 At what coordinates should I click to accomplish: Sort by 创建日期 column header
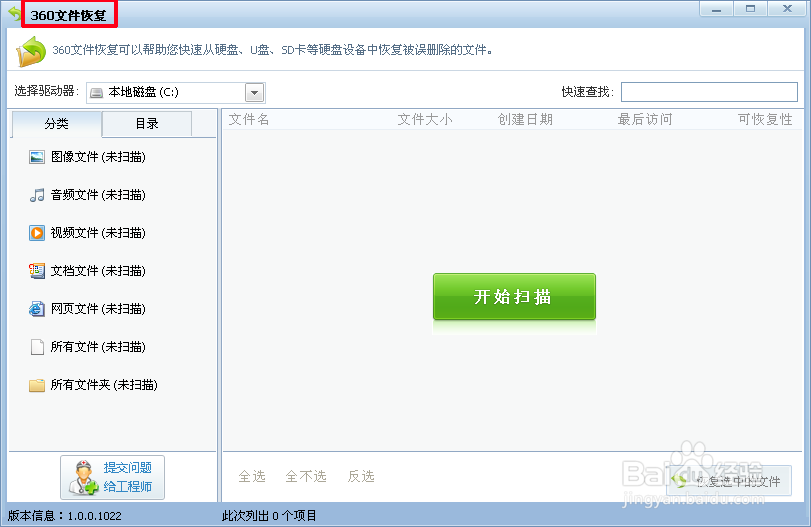pos(525,119)
